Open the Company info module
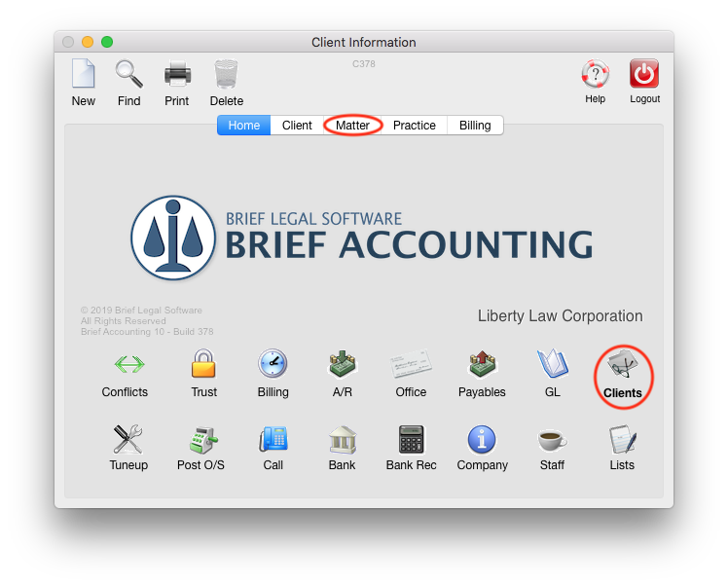The width and height of the screenshot is (728, 586). click(482, 439)
